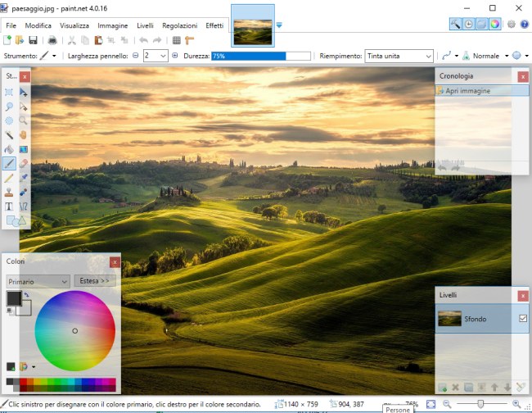Open palette management dropdown arrow

coord(34,367)
